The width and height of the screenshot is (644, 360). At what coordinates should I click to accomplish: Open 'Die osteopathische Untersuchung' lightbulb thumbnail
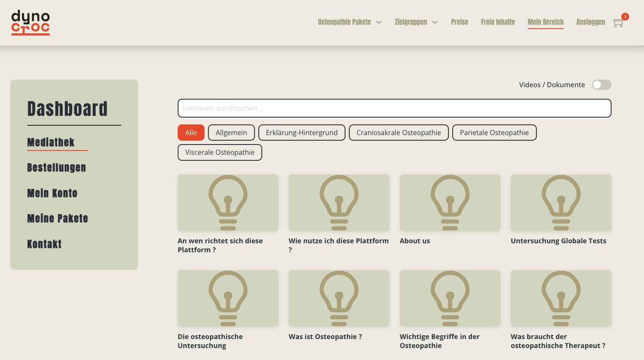click(x=228, y=298)
